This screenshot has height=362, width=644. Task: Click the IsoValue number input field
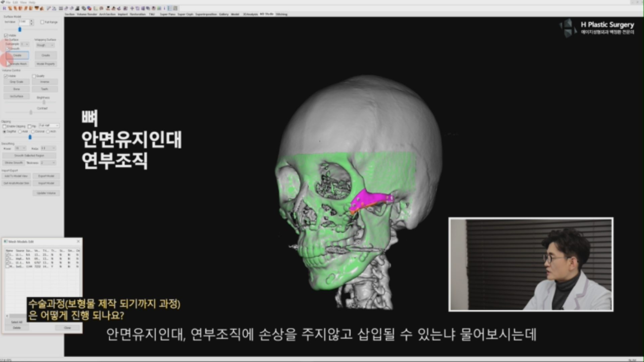click(24, 22)
